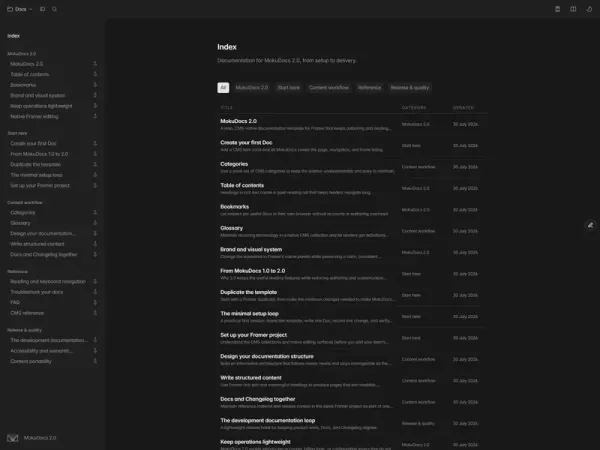
Task: Toggle pin for CMS reference in the sidebar
Action: [95, 313]
